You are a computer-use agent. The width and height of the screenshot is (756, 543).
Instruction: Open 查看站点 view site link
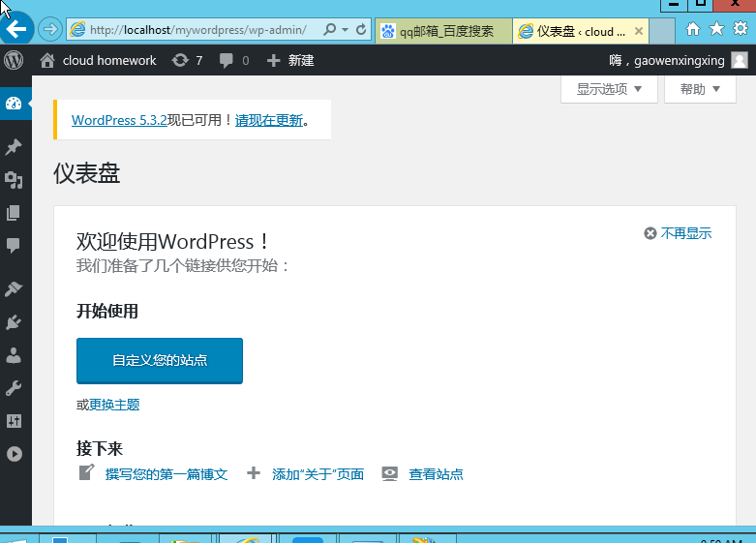click(436, 474)
